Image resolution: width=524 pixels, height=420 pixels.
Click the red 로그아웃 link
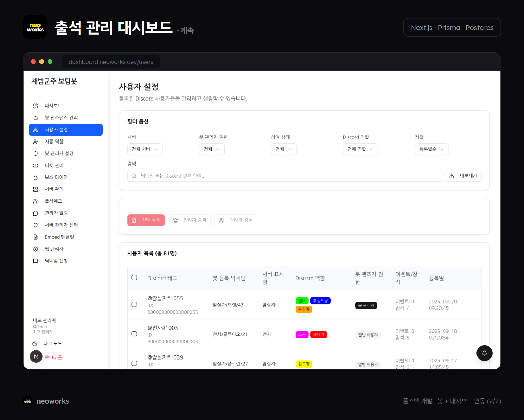(53, 357)
